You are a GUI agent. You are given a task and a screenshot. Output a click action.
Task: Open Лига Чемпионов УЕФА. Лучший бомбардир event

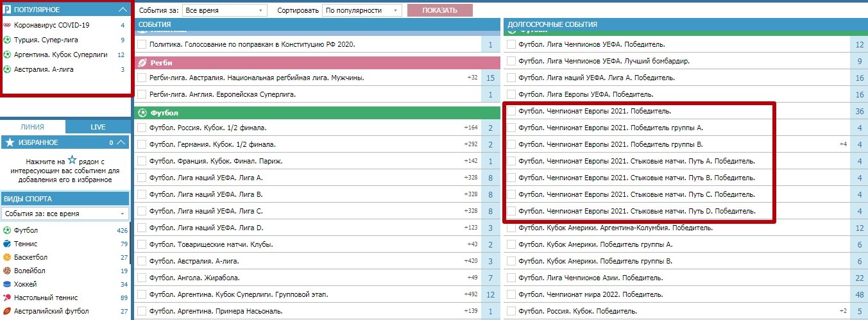click(x=604, y=61)
